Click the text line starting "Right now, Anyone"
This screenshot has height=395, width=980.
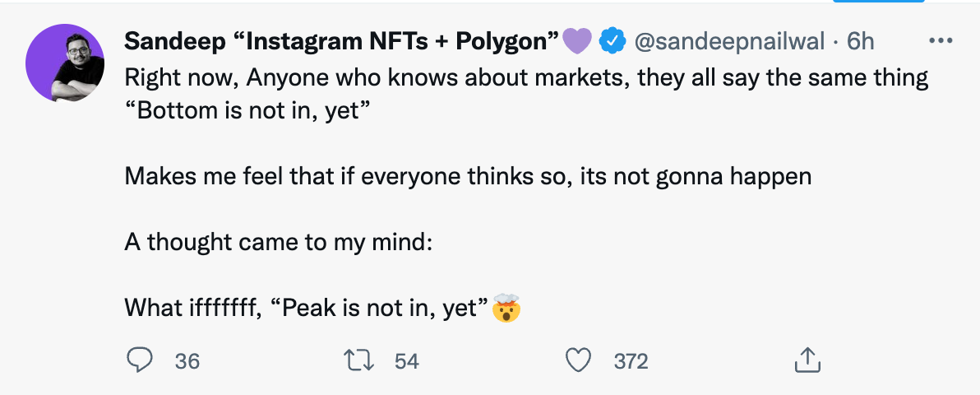tap(526, 78)
